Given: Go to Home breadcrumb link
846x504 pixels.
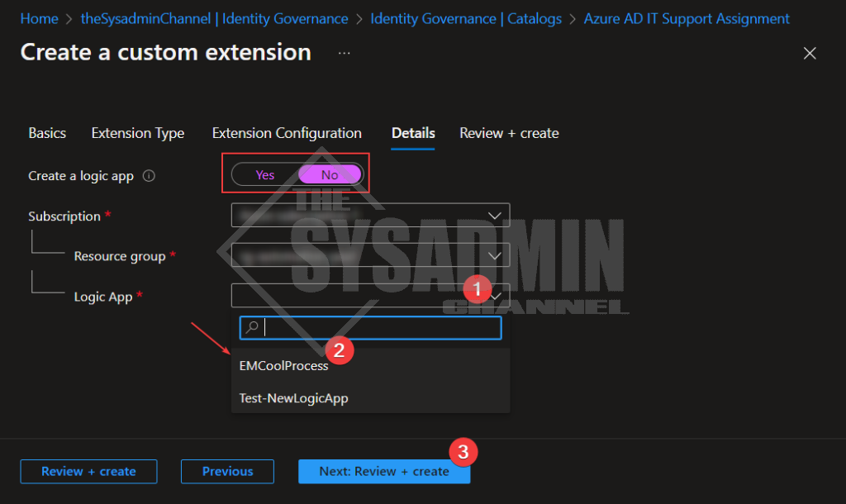Looking at the screenshot, I should tap(39, 19).
